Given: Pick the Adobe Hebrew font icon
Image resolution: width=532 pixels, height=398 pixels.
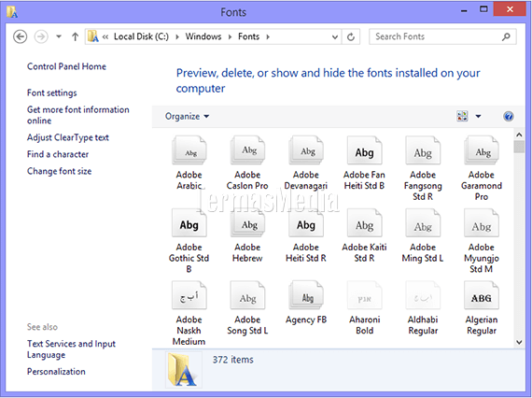Looking at the screenshot, I should point(247,222).
